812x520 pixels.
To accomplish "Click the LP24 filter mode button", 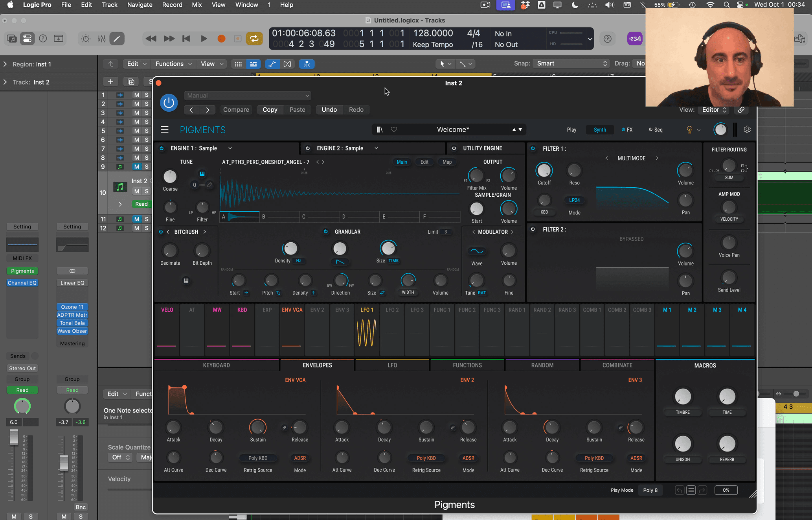I will [x=574, y=200].
